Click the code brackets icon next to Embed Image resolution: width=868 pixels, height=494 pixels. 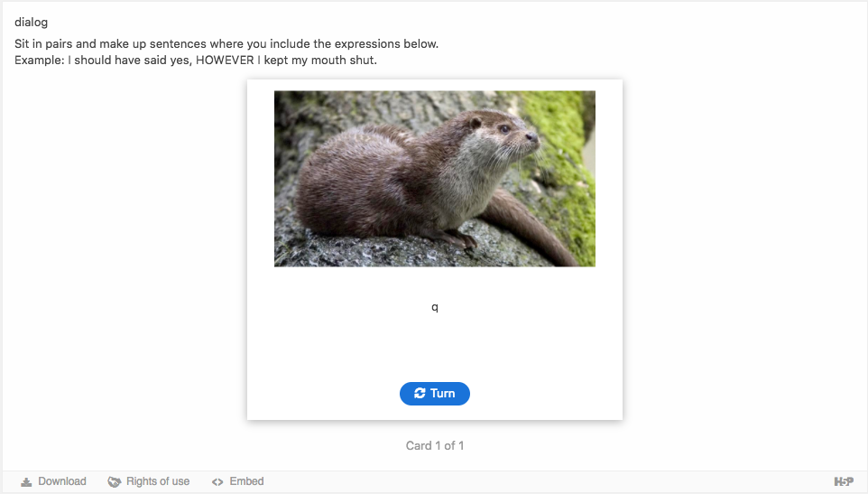(x=217, y=482)
